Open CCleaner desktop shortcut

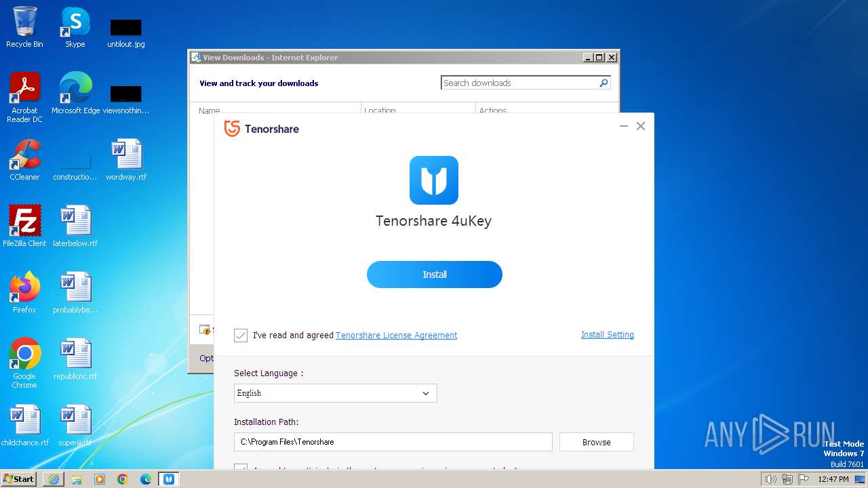tap(24, 160)
